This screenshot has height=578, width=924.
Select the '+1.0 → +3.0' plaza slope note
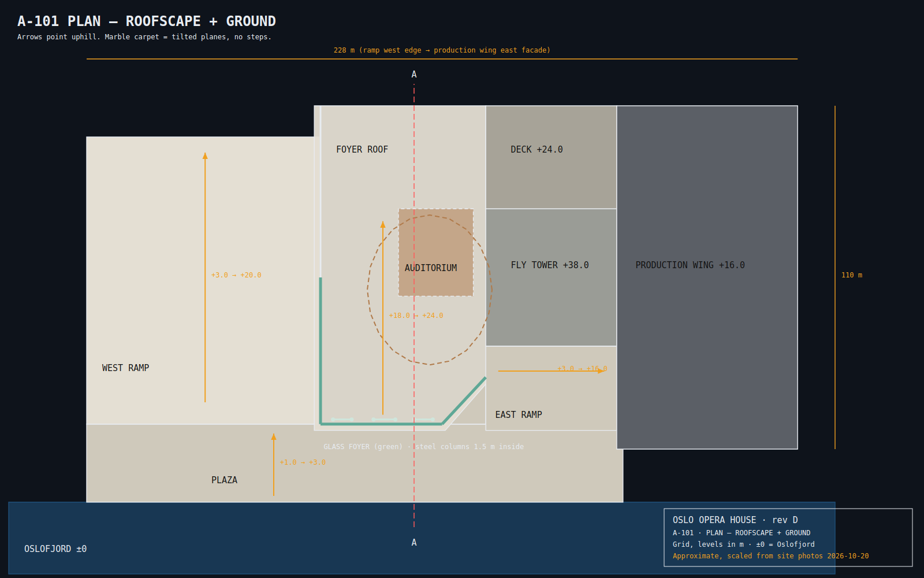tap(303, 462)
